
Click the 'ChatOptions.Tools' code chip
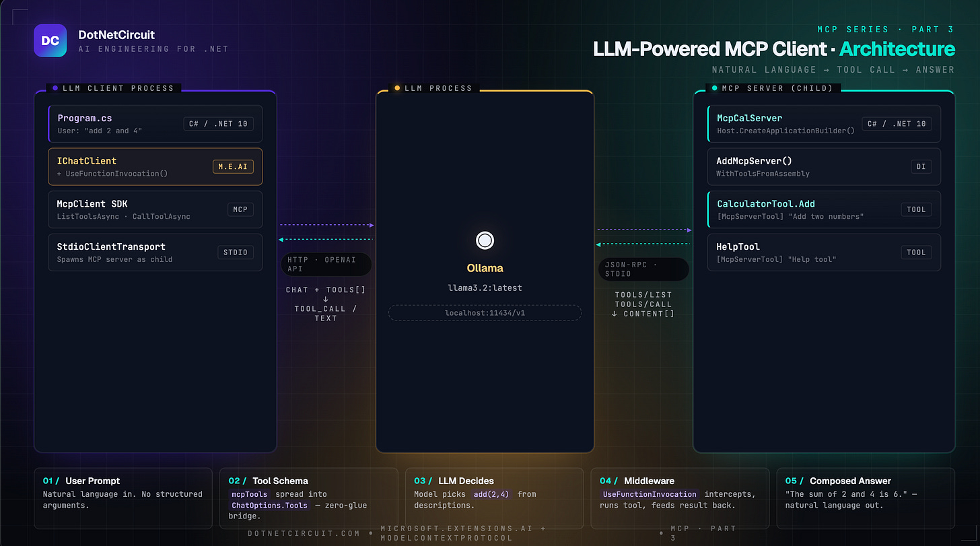click(x=270, y=506)
